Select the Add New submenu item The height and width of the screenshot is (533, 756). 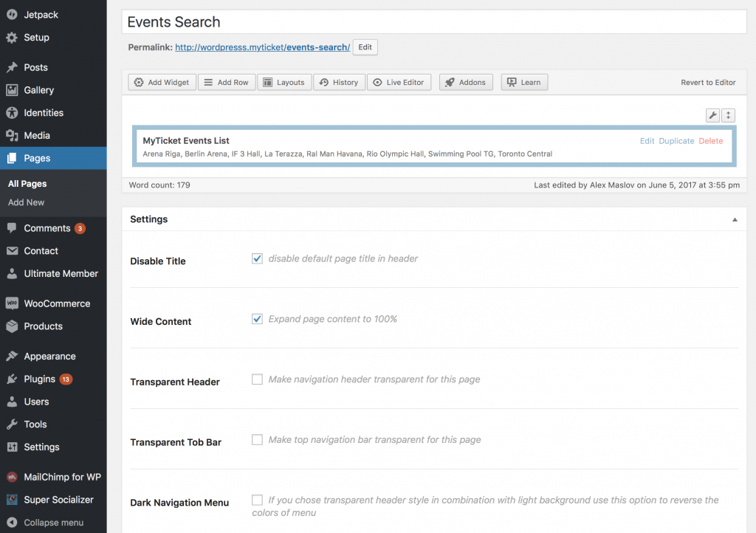point(26,202)
